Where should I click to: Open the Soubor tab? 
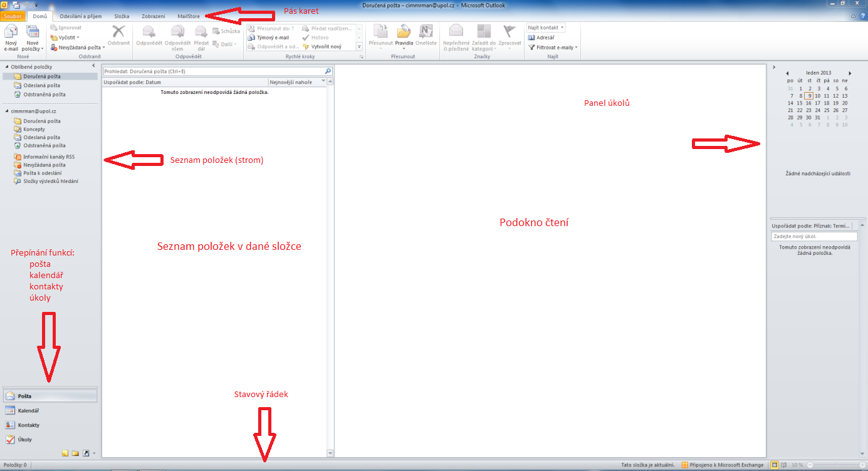[x=13, y=16]
